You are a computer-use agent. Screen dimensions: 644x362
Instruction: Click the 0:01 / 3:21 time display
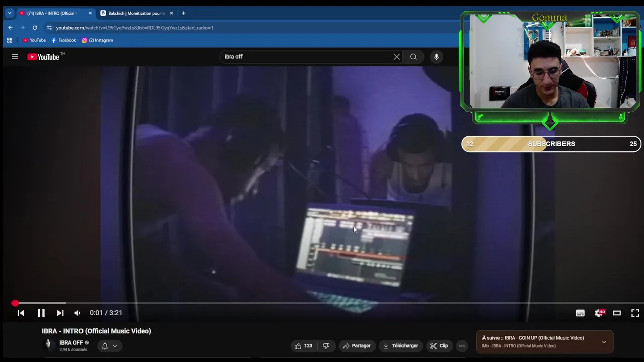(x=106, y=313)
